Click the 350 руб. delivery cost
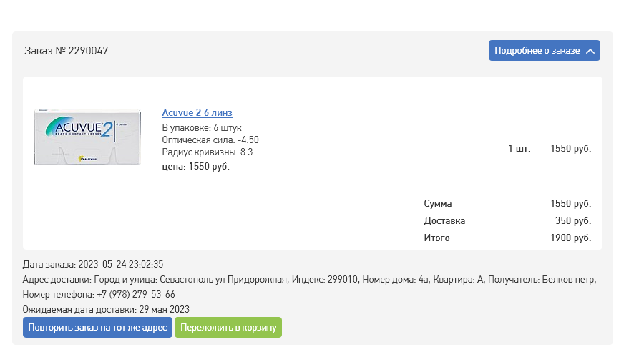 (573, 220)
